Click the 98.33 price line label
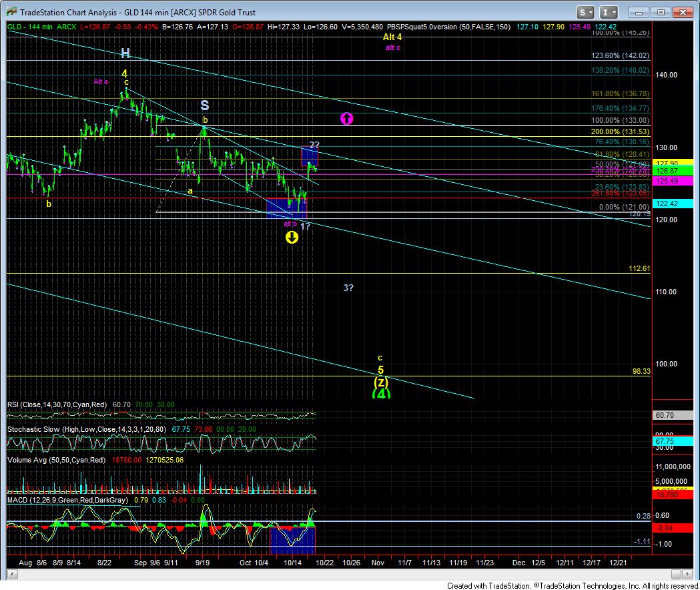The width and height of the screenshot is (700, 590). 641,371
